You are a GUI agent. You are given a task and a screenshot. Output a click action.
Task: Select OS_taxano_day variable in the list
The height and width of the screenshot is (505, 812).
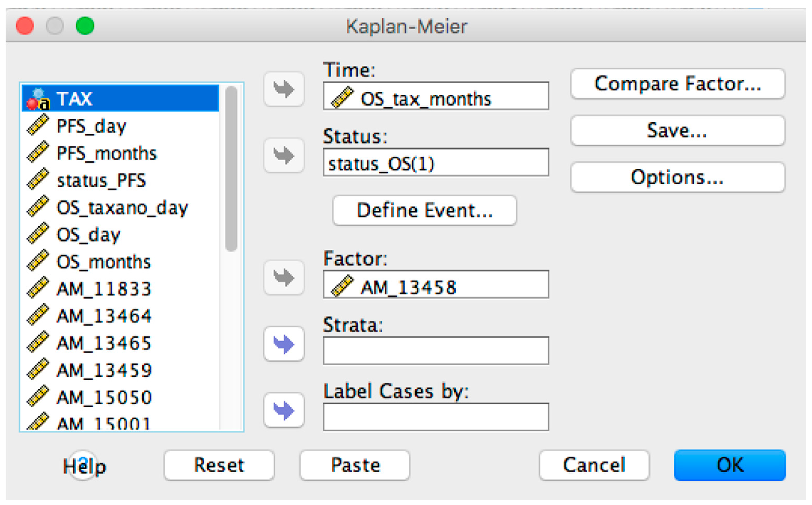[x=122, y=208]
